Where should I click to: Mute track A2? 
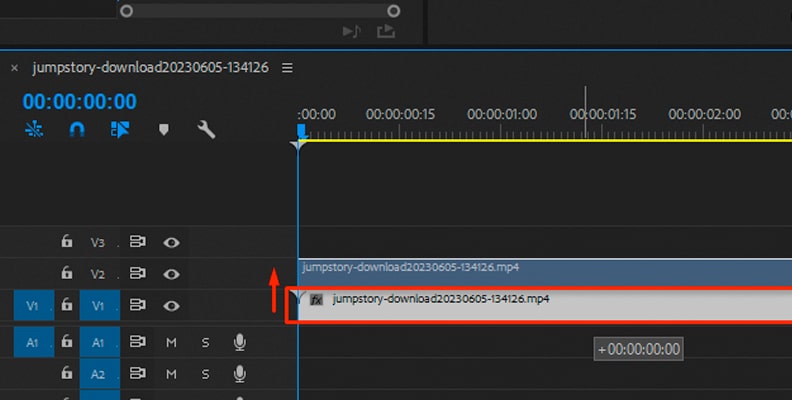point(172,374)
